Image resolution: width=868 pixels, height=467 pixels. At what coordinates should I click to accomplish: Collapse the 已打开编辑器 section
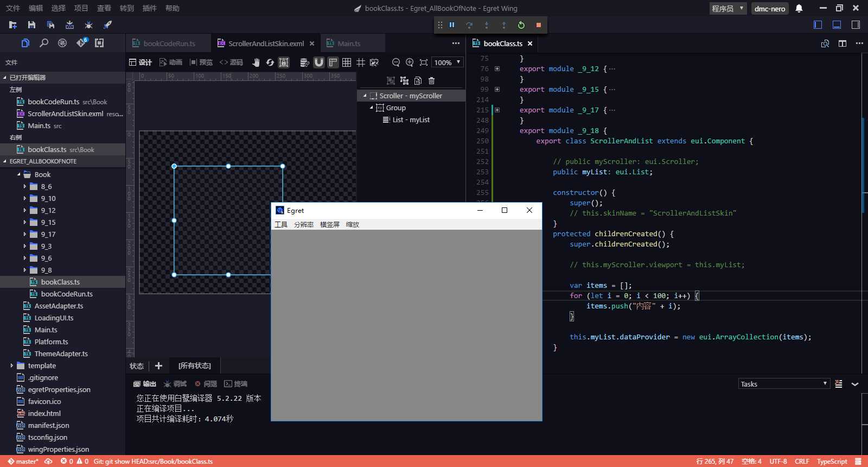[5, 78]
